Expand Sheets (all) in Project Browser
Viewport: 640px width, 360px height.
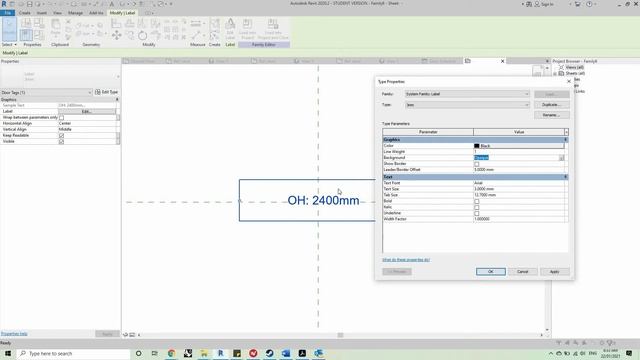[556, 73]
